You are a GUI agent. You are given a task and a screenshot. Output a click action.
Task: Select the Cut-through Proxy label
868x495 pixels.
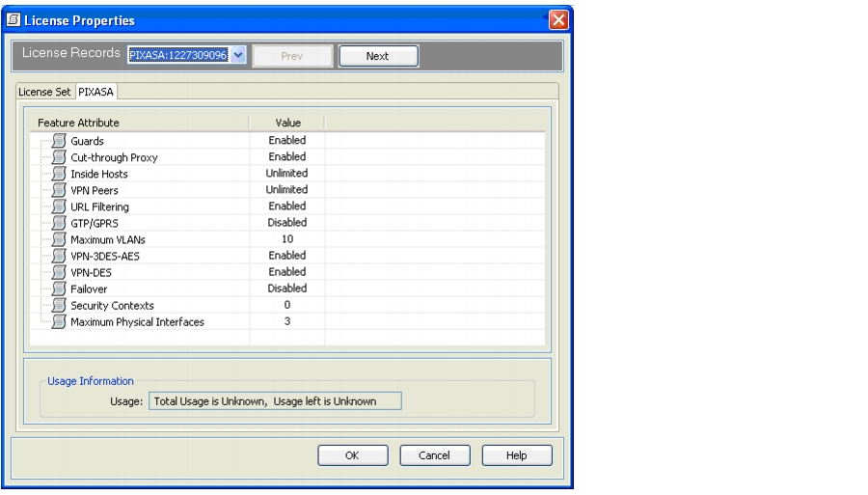[x=114, y=157]
